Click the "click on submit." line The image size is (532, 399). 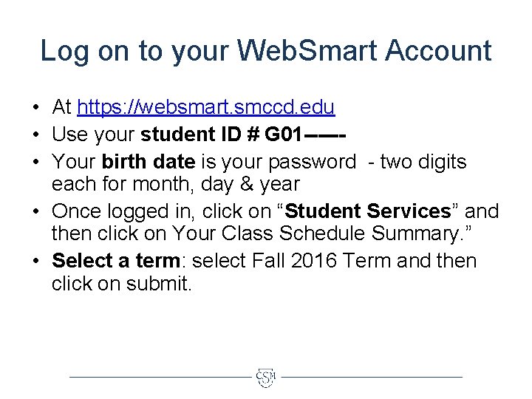[x=122, y=284]
